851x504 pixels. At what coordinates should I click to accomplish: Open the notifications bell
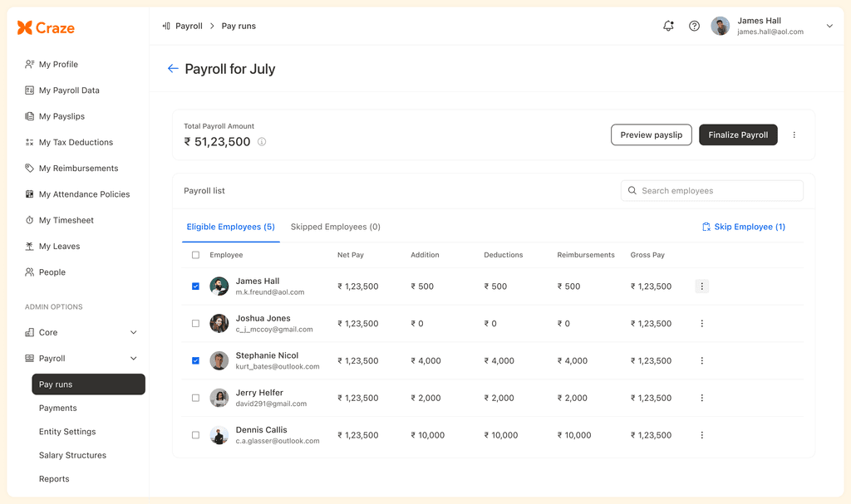(x=669, y=26)
